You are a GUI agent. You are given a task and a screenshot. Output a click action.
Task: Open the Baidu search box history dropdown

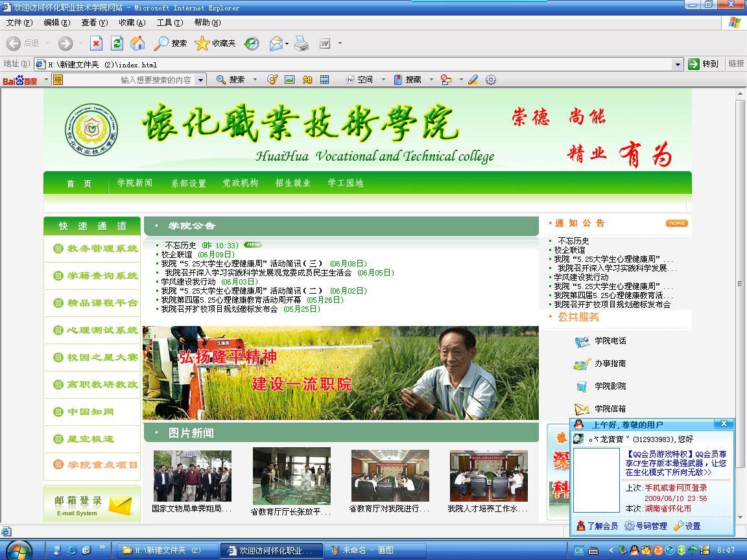coord(201,80)
